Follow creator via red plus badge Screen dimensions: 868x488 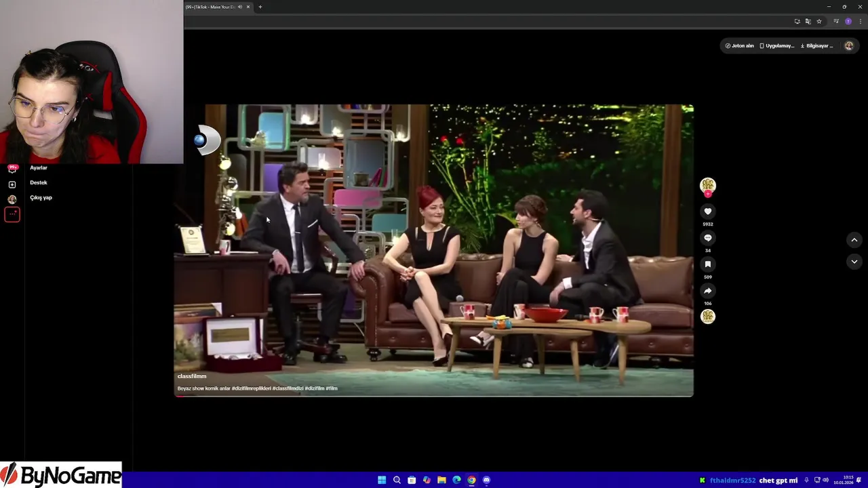click(x=707, y=194)
